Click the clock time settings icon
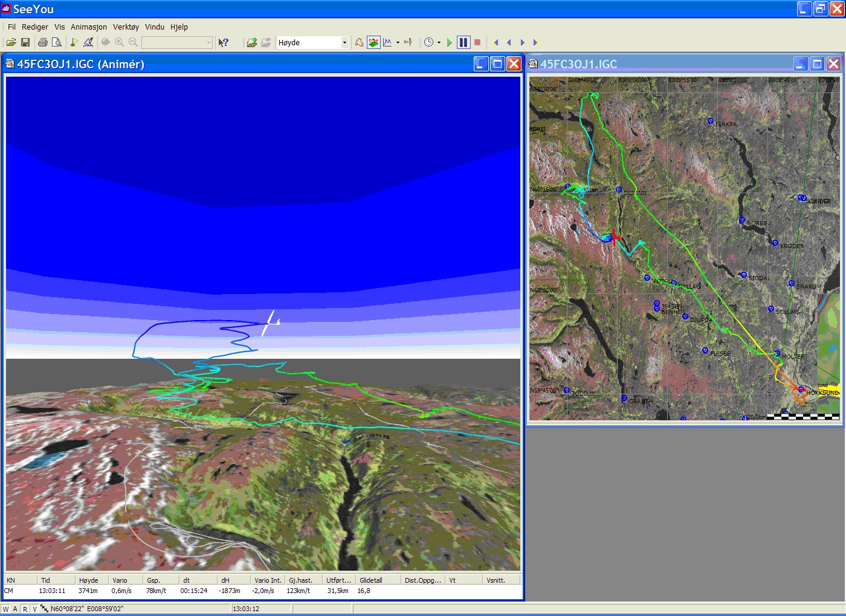The width and height of the screenshot is (846, 616). coord(428,42)
